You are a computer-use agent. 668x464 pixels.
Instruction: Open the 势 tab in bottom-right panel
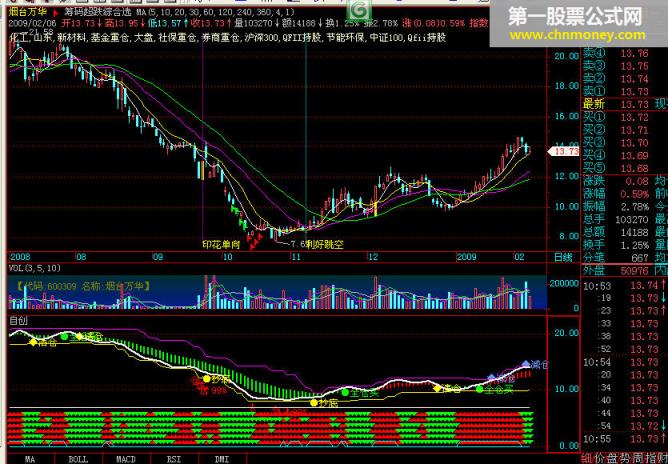[x=627, y=459]
